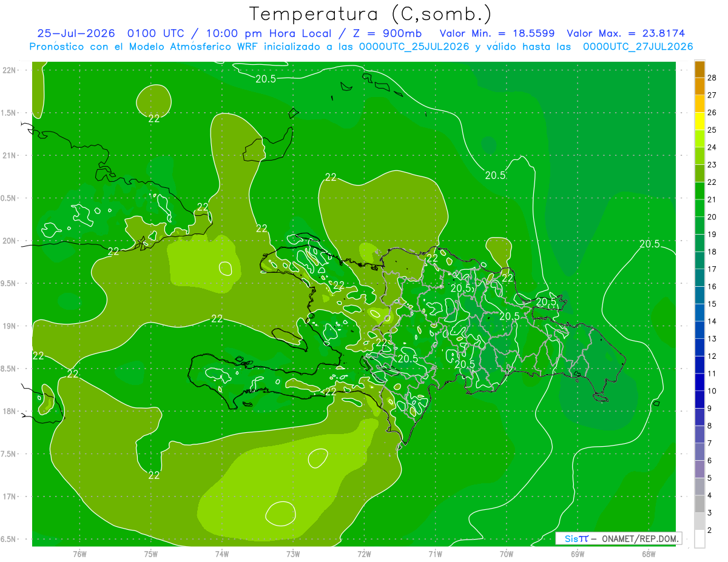Click the '25' label on the color scale
The image size is (728, 562).
point(712,130)
